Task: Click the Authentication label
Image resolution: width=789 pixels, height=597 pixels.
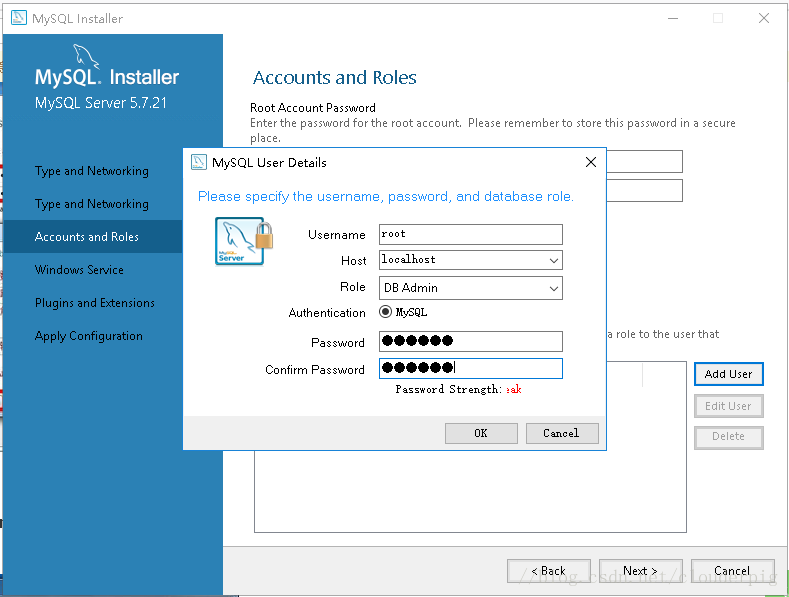Action: point(327,313)
